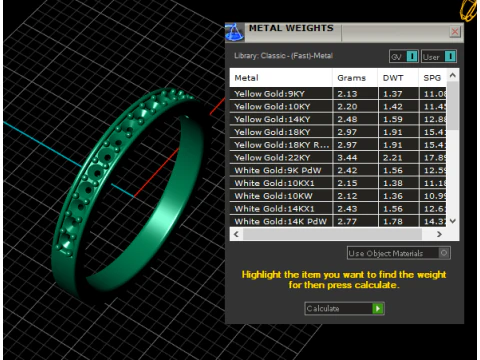
Task: Click the green play arrow on Calculate
Action: (378, 308)
